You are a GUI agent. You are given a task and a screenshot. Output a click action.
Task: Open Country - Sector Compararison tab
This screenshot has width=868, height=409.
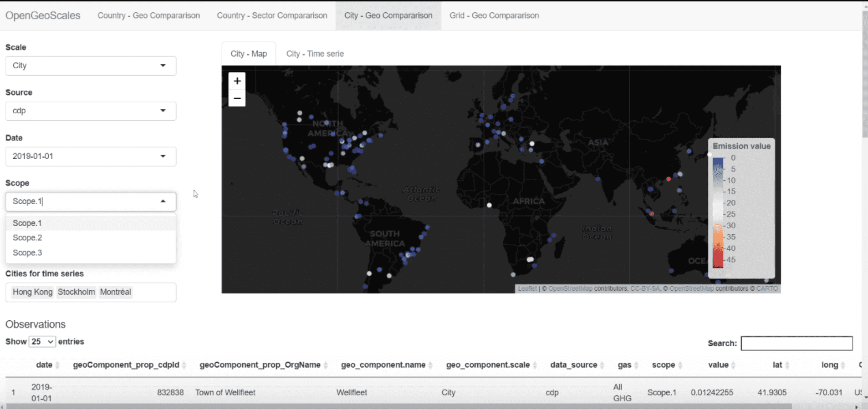coord(272,15)
